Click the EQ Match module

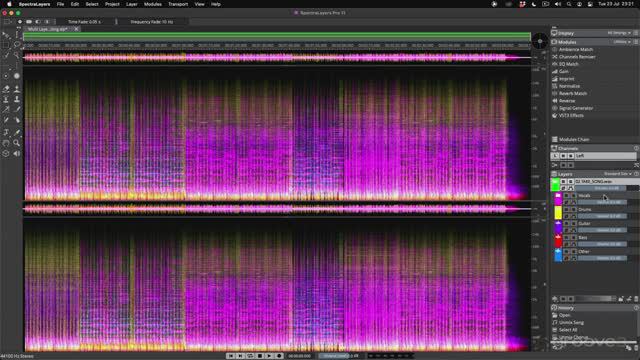(x=569, y=64)
